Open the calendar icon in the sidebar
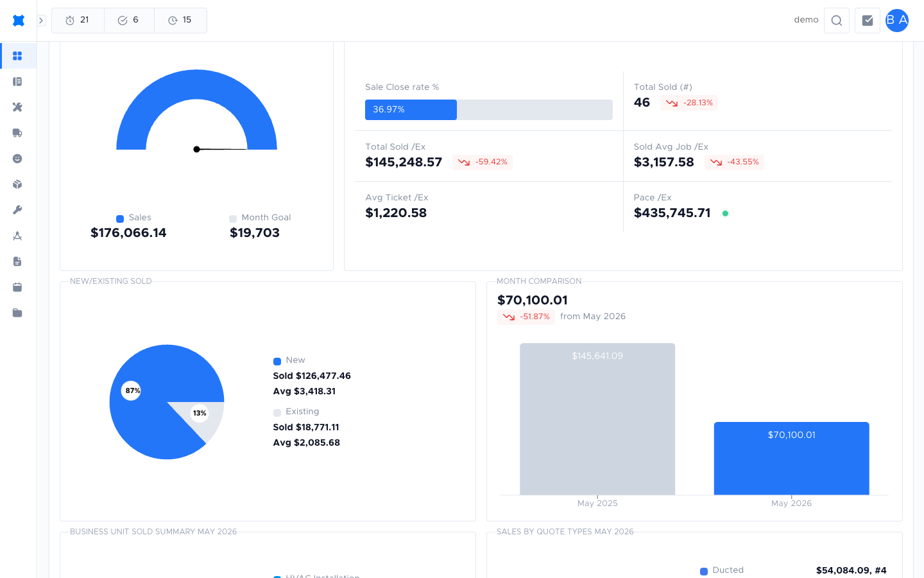 click(17, 287)
